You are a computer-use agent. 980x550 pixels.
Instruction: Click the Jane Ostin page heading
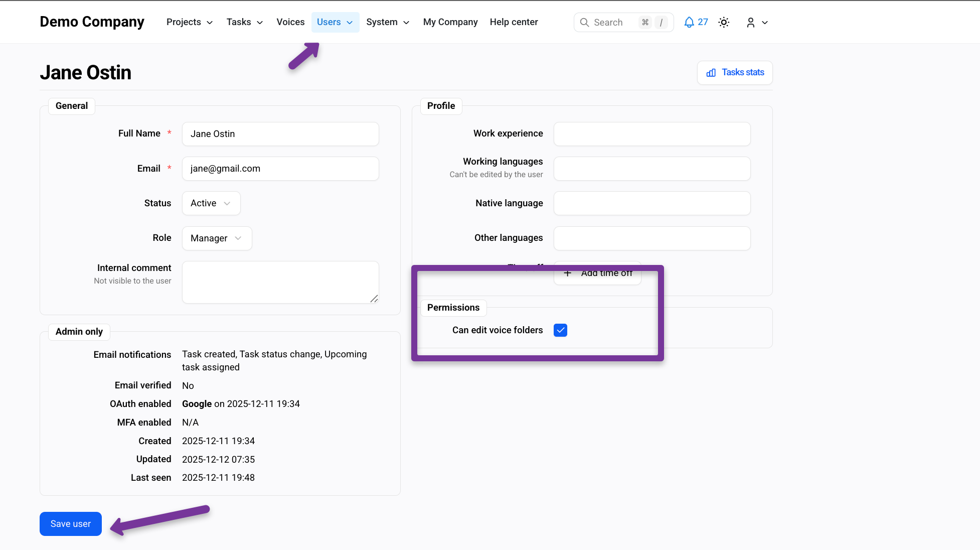coord(85,73)
